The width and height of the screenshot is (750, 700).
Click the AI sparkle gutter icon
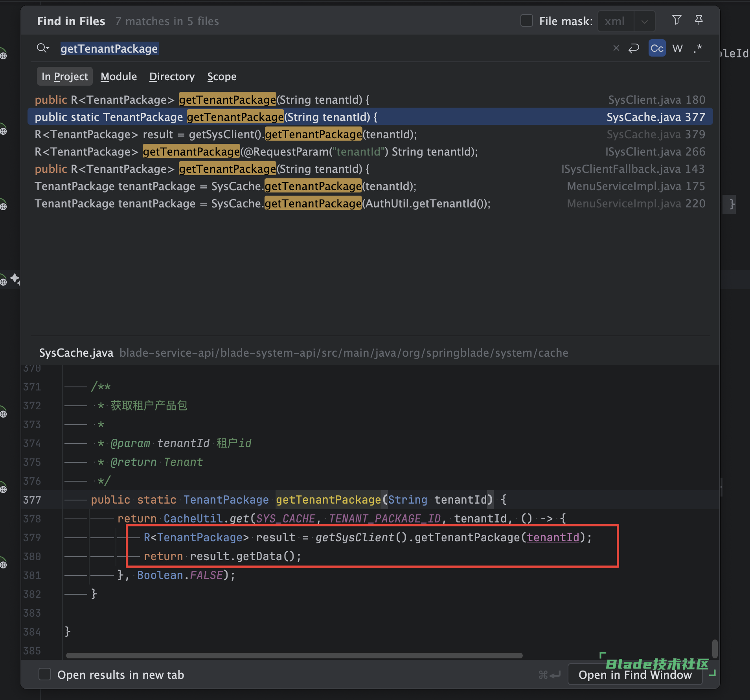pyautogui.click(x=15, y=279)
